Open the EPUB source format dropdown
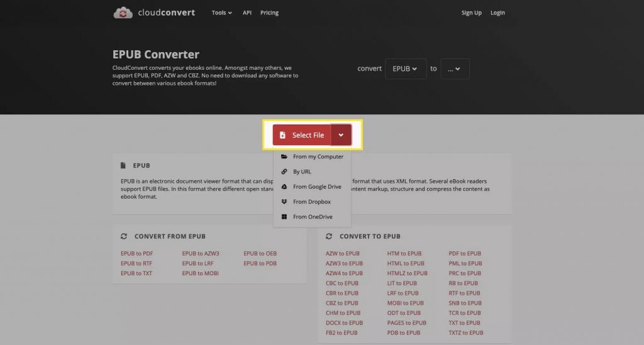Viewport: 644px width, 345px height. [406, 69]
